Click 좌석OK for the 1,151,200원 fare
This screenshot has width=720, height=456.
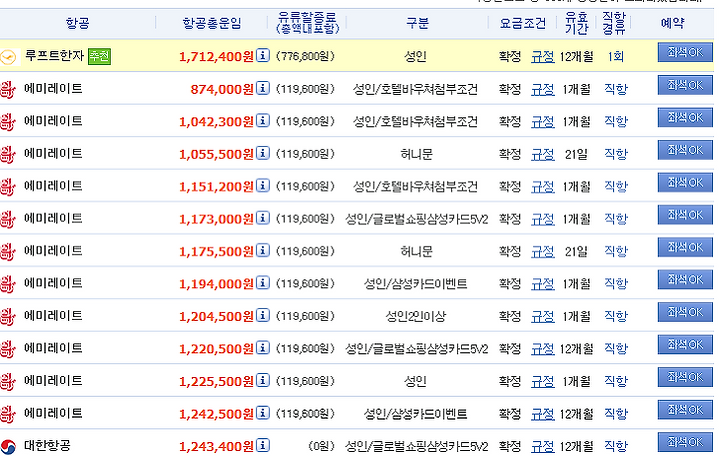(685, 182)
